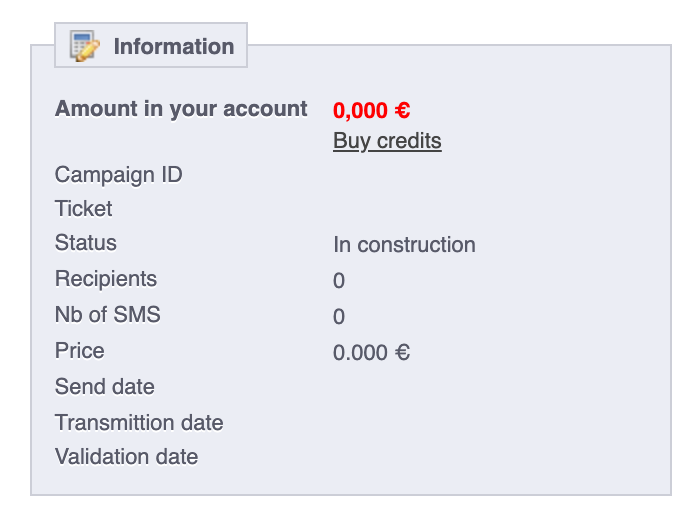The width and height of the screenshot is (700, 516).
Task: Open the Buy credits link
Action: coord(387,141)
